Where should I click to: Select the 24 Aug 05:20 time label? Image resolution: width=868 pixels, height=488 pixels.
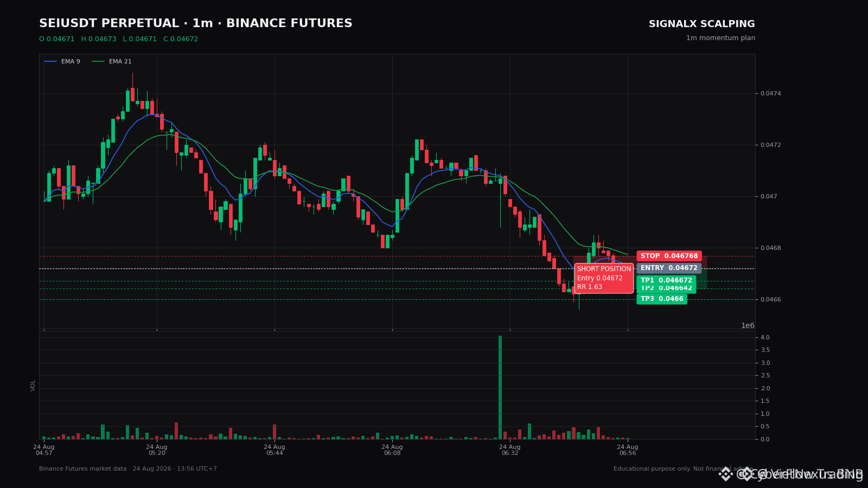157,450
